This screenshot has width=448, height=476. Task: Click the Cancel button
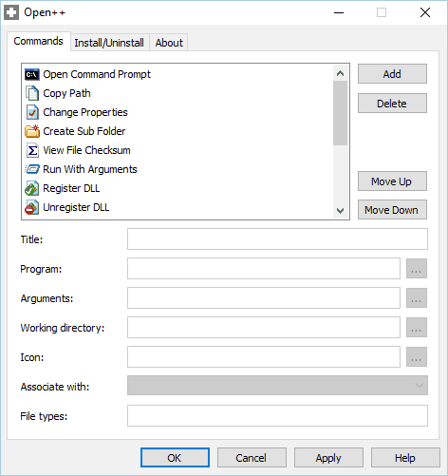[x=252, y=458]
